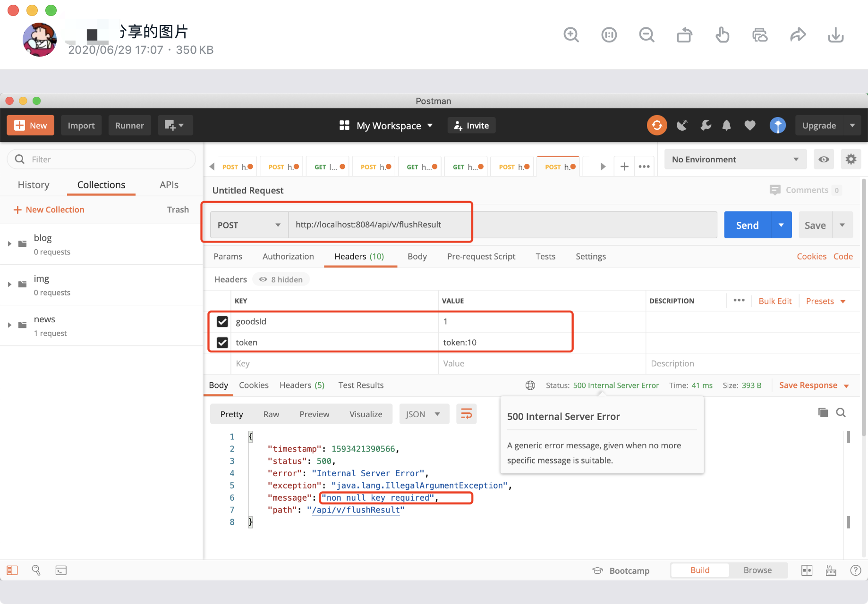
Task: Toggle the sidebar visibility icon
Action: (12, 570)
